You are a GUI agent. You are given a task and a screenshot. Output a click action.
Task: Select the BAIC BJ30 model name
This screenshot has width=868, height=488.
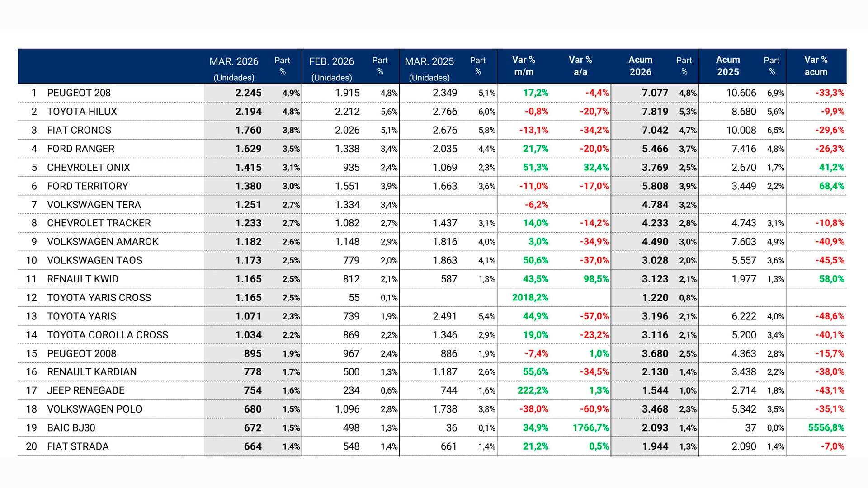click(71, 428)
